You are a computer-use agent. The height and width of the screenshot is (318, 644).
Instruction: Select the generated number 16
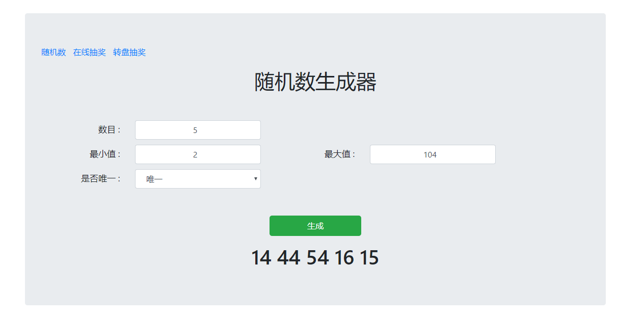coord(344,258)
